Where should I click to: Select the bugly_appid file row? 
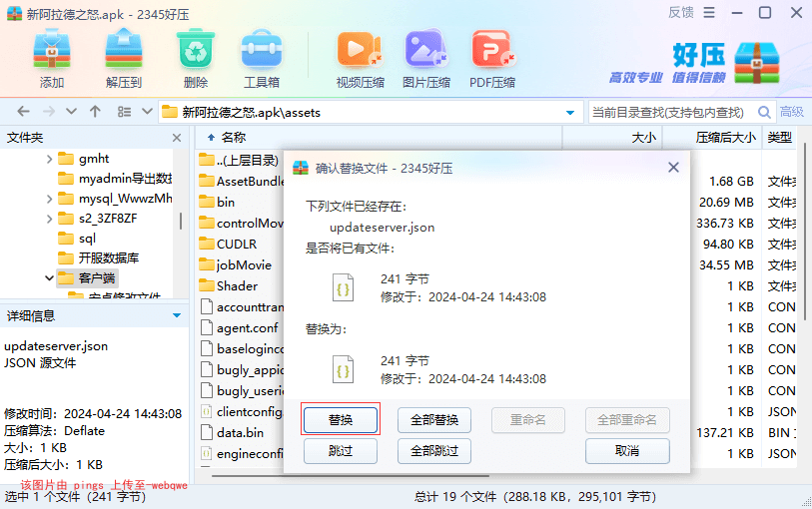241,370
